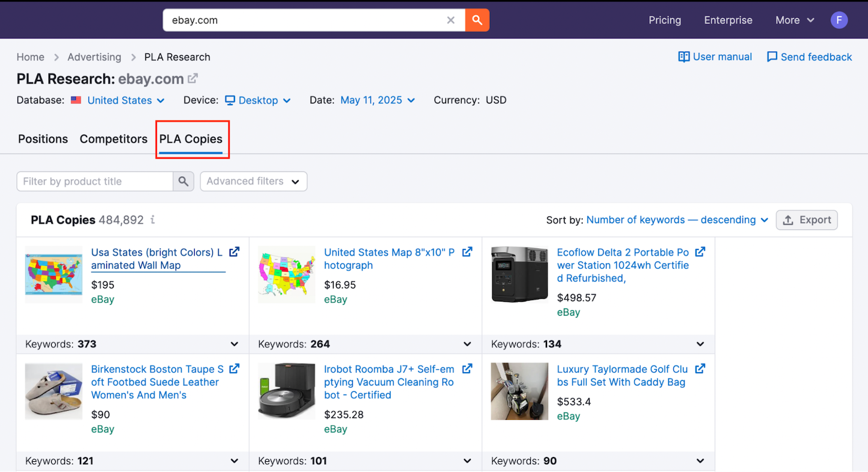Image resolution: width=868 pixels, height=472 pixels.
Task: Expand keywords for the 373-keyword listing
Action: click(234, 344)
